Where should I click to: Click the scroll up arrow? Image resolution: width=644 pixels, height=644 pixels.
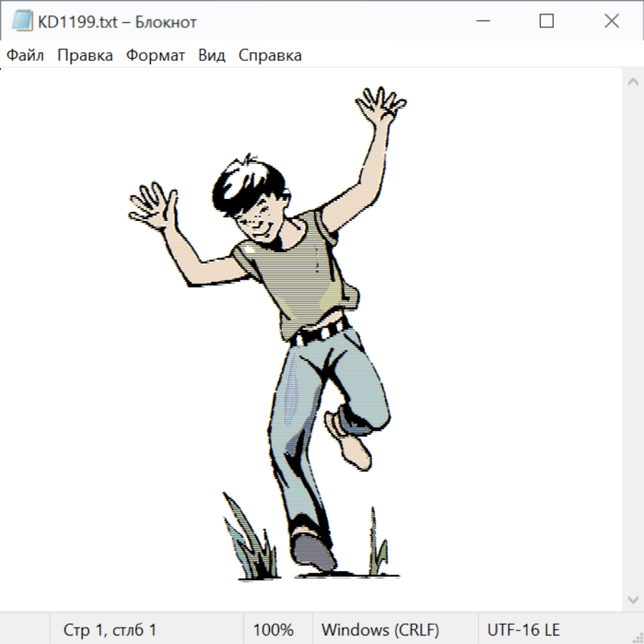pos(633,82)
